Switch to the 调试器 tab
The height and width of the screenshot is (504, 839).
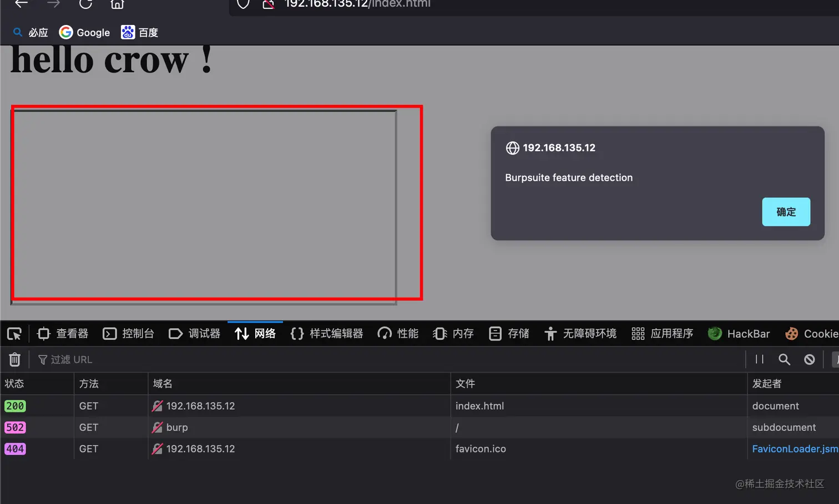195,334
